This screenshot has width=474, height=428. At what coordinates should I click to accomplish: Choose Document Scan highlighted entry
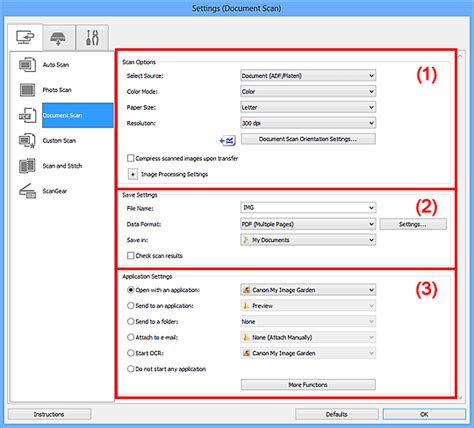tap(78, 115)
